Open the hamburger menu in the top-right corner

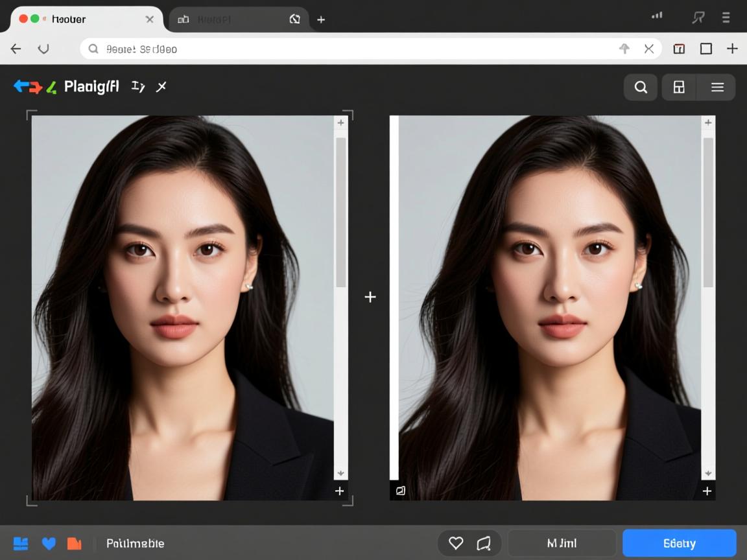coord(717,87)
